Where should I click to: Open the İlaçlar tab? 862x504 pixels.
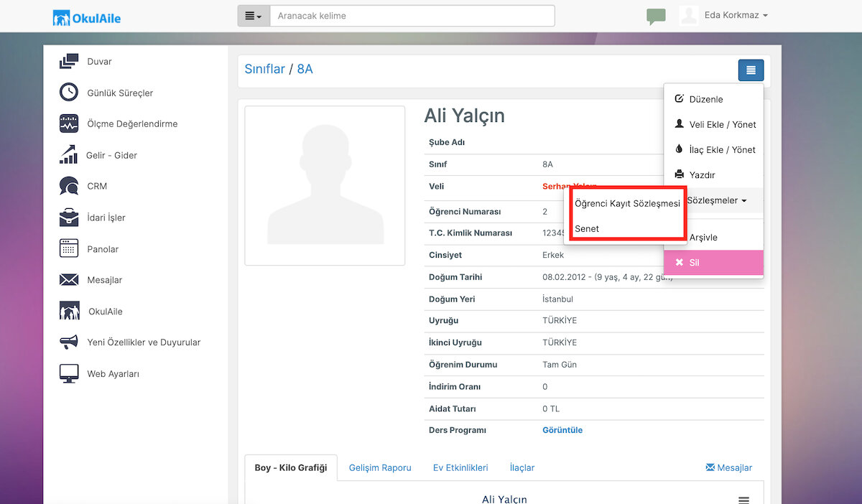point(522,467)
